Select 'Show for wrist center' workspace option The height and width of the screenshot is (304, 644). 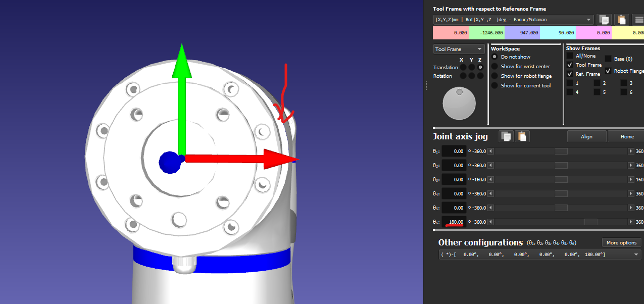[x=495, y=67]
